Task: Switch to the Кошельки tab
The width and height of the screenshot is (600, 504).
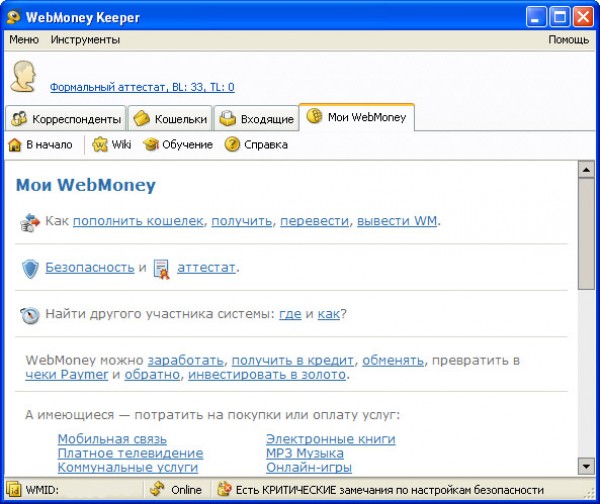Action: [171, 119]
